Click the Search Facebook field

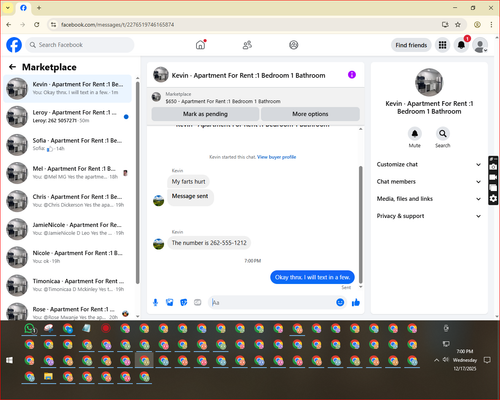(80, 45)
